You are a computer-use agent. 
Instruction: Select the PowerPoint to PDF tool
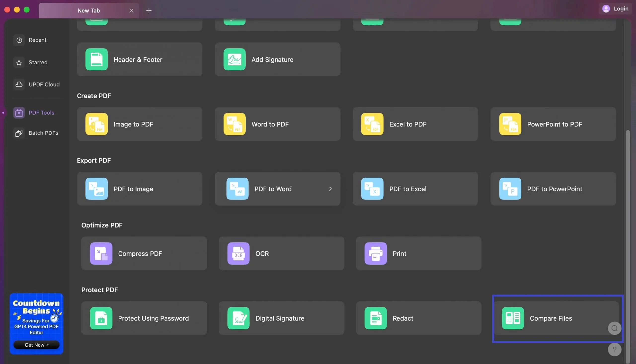[554, 124]
